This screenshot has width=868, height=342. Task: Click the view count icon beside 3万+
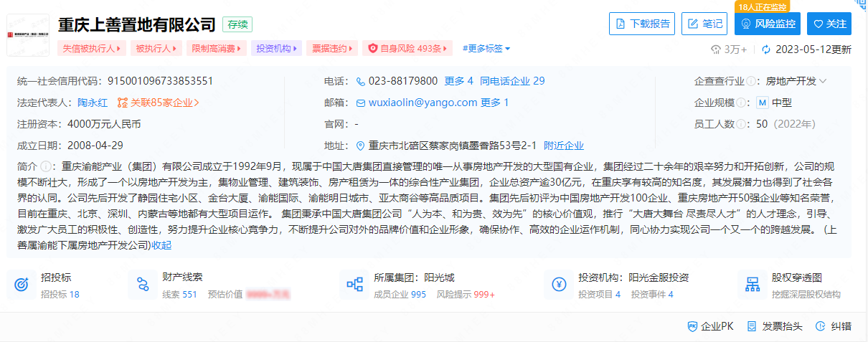tap(715, 49)
